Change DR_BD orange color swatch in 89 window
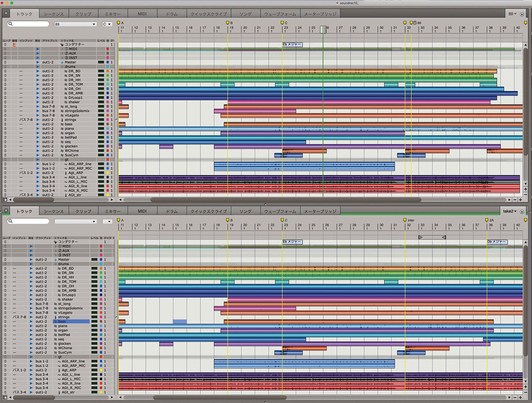 108,71
